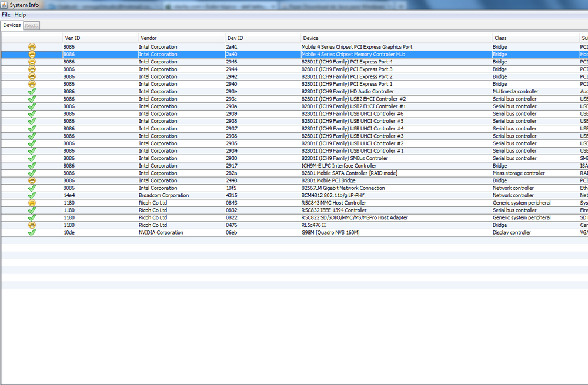588x385 pixels.
Task: Select the R5C832 IEEE 1394 Controller device
Action: click(x=334, y=210)
